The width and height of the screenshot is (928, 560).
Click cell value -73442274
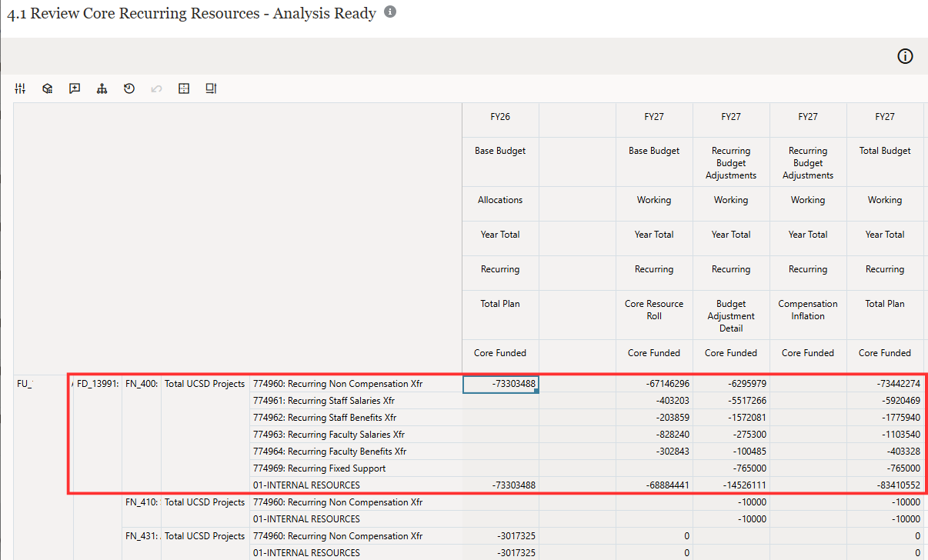point(885,384)
